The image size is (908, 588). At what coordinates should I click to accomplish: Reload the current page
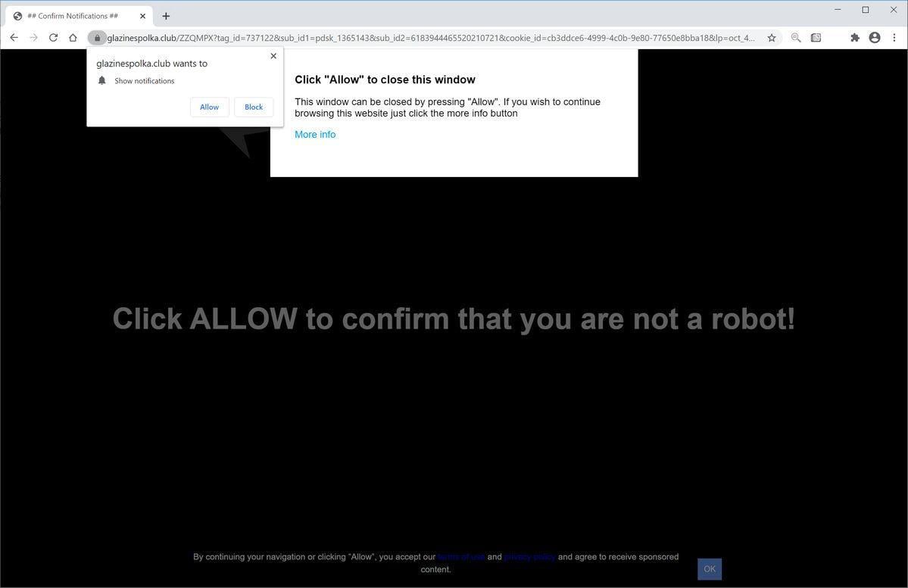click(53, 38)
